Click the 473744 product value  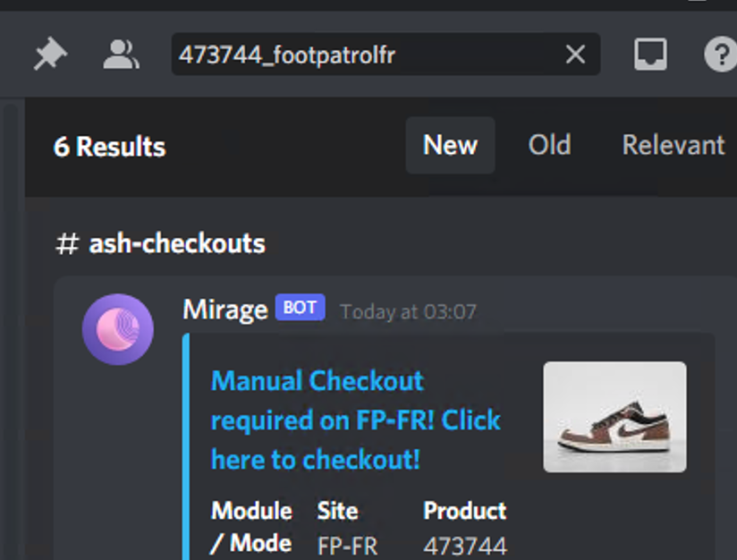click(x=465, y=547)
